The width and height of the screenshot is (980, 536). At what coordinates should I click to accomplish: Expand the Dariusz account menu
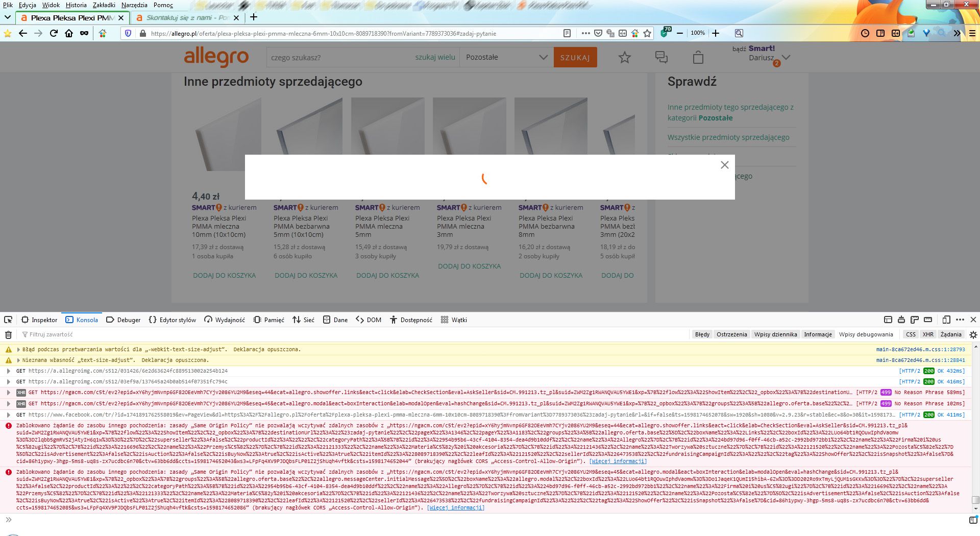[x=786, y=57]
